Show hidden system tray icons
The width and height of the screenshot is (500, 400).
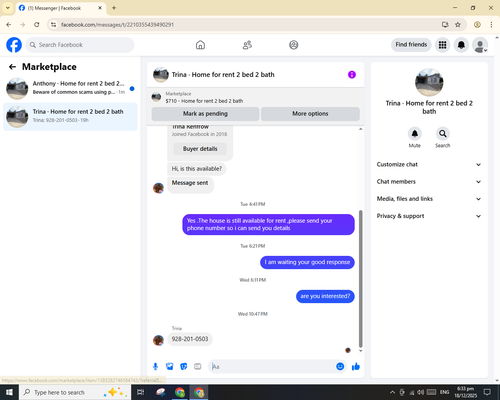(x=392, y=392)
